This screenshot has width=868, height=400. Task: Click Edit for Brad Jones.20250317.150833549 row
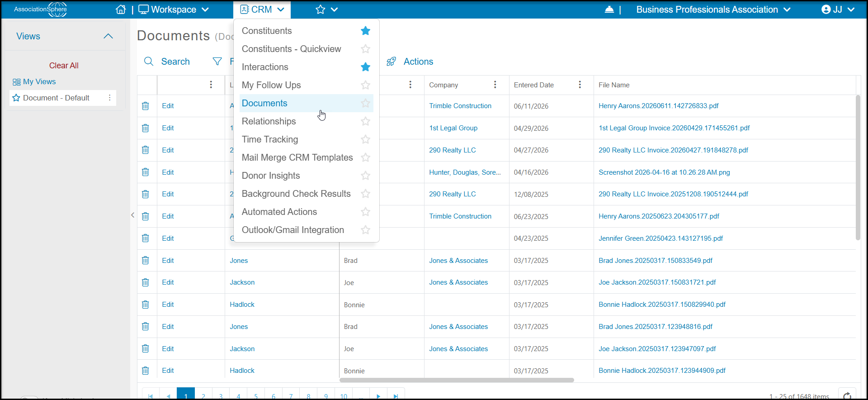tap(168, 261)
